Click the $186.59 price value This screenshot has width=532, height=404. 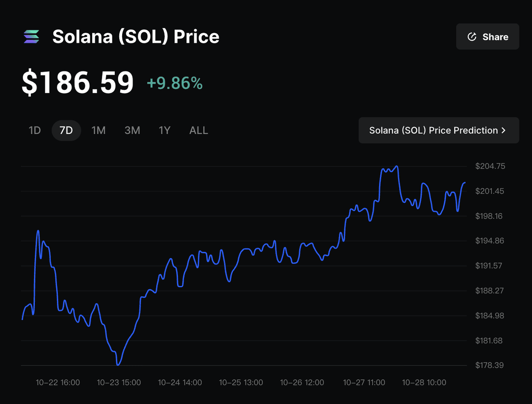pyautogui.click(x=78, y=82)
